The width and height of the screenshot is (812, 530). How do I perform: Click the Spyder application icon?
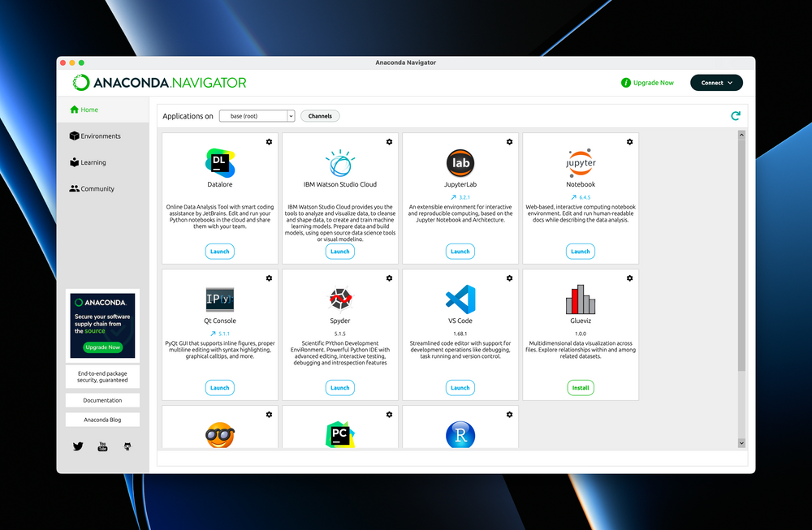point(340,299)
